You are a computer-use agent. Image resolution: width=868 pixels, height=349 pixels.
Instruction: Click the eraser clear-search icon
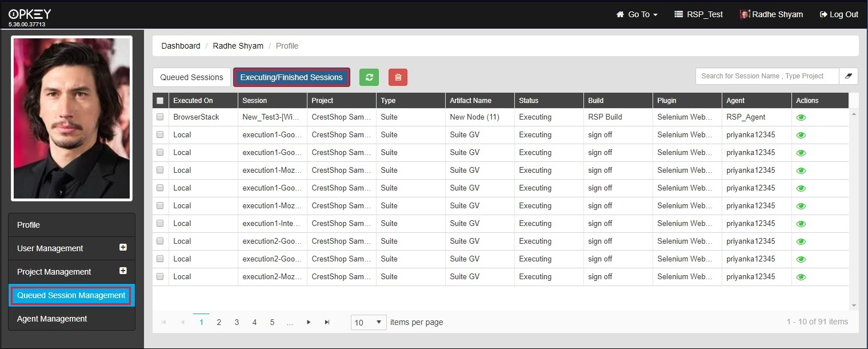tap(848, 76)
